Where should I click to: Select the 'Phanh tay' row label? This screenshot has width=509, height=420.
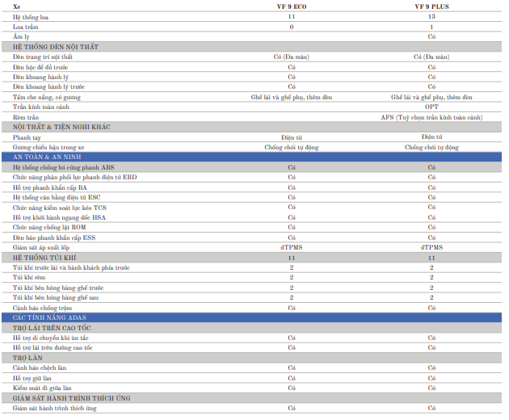[x=28, y=137]
